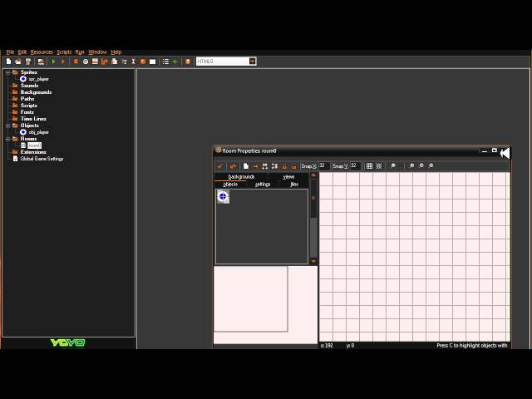The image size is (532, 399).
Task: Open the Run menu
Action: [80, 52]
